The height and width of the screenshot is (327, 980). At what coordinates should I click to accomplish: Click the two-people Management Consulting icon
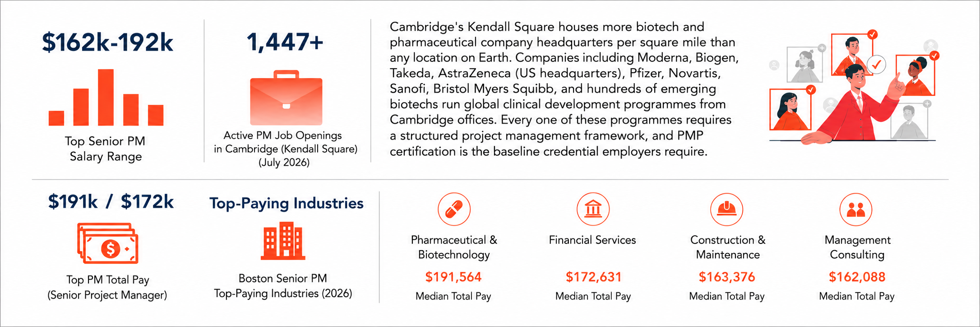tap(855, 209)
